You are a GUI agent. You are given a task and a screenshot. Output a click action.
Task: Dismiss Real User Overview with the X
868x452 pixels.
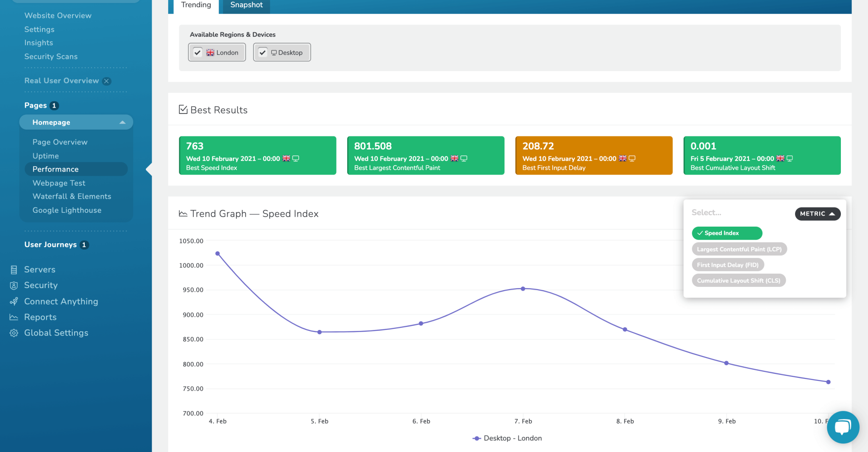point(107,81)
